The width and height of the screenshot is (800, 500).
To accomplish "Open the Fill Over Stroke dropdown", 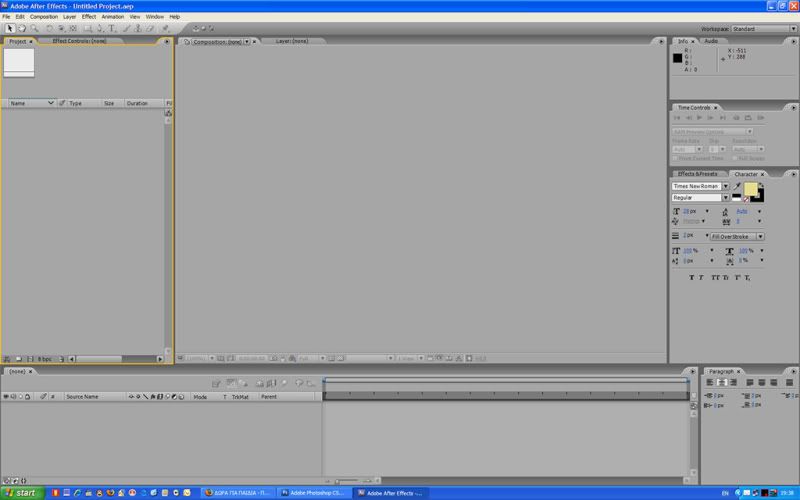I will pyautogui.click(x=737, y=237).
